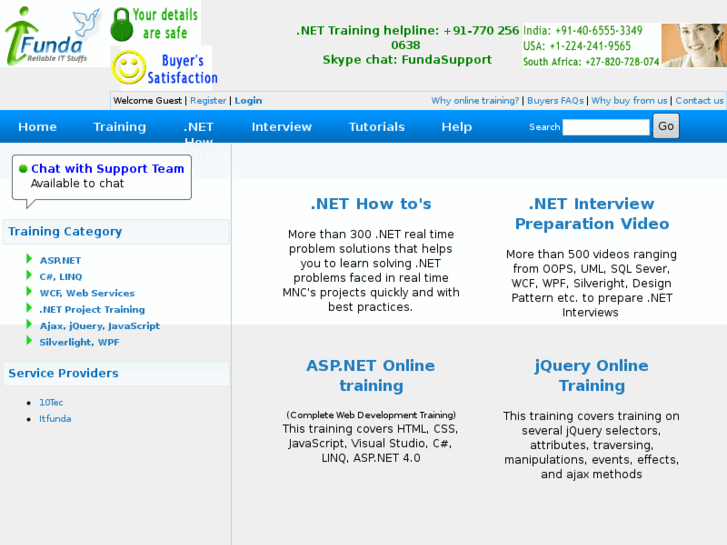Click the ITFunda logo image
Viewport: 727px width, 545px height.
tap(52, 35)
